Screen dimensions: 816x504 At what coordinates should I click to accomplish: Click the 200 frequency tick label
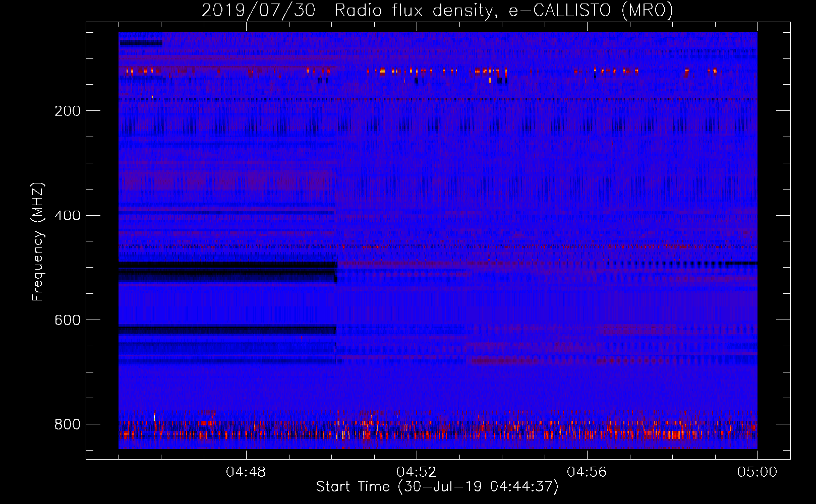pyautogui.click(x=68, y=111)
